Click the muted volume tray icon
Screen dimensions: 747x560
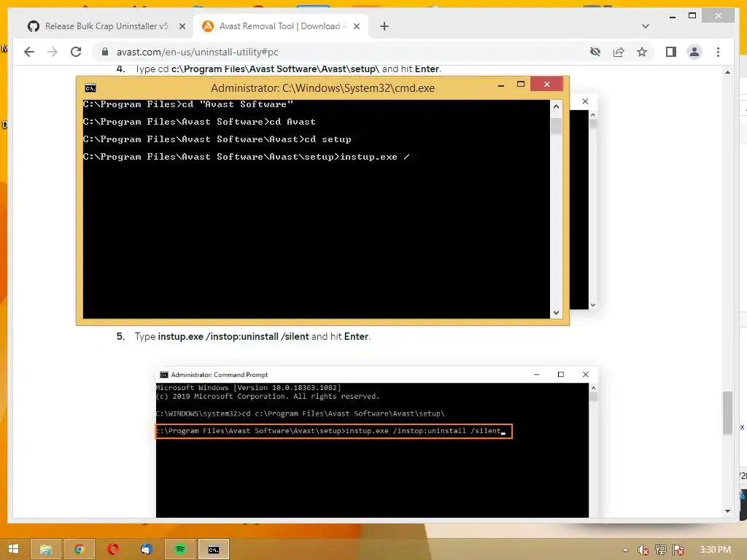click(643, 550)
